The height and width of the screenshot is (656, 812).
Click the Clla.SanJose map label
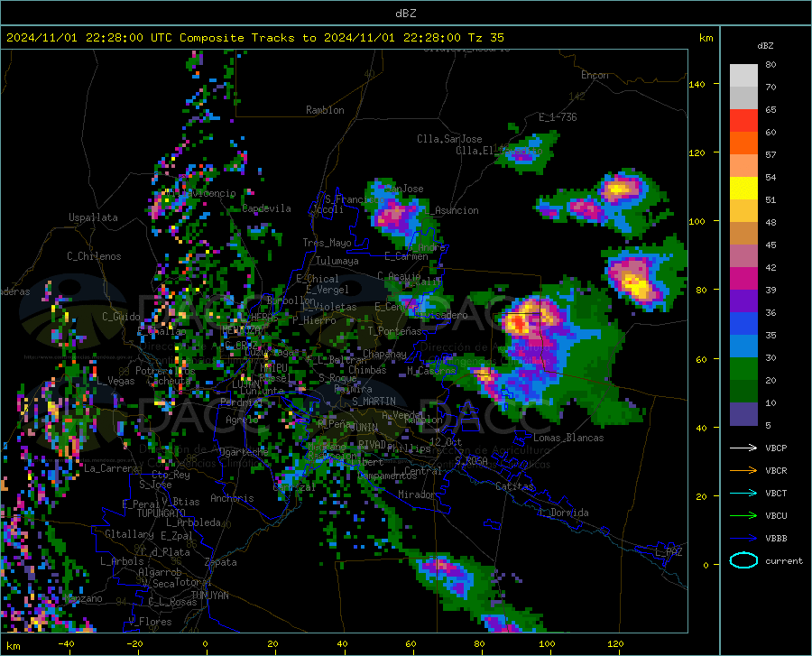point(449,139)
